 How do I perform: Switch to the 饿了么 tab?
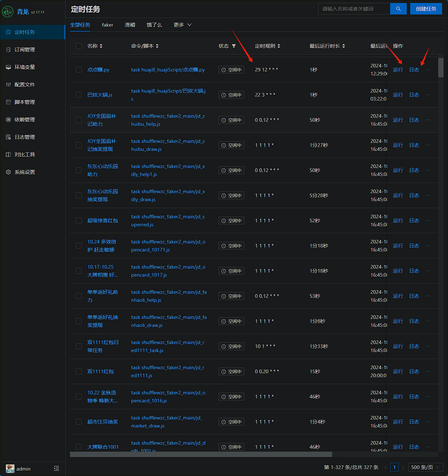pos(154,25)
